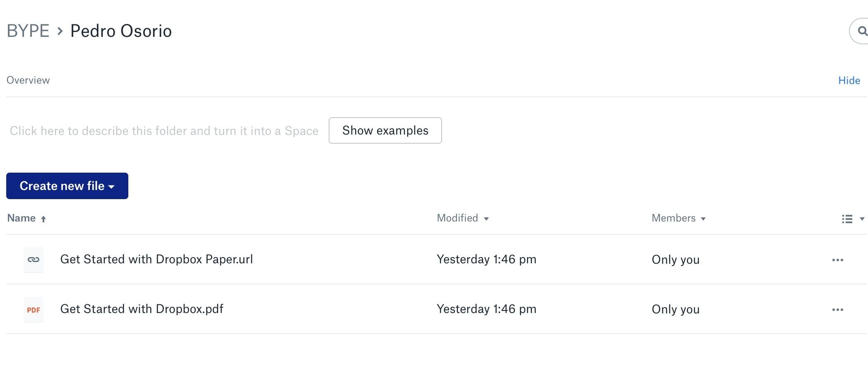Click the Pedro Osorio folder title
This screenshot has width=868, height=378.
pos(121,31)
